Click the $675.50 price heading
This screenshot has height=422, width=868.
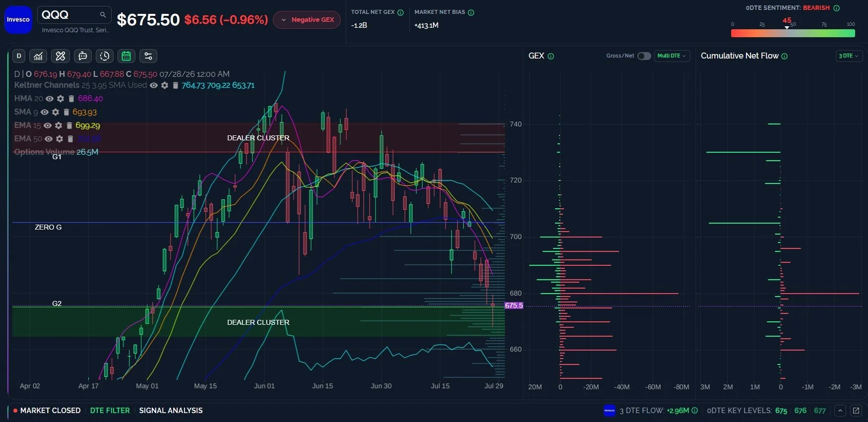point(148,20)
